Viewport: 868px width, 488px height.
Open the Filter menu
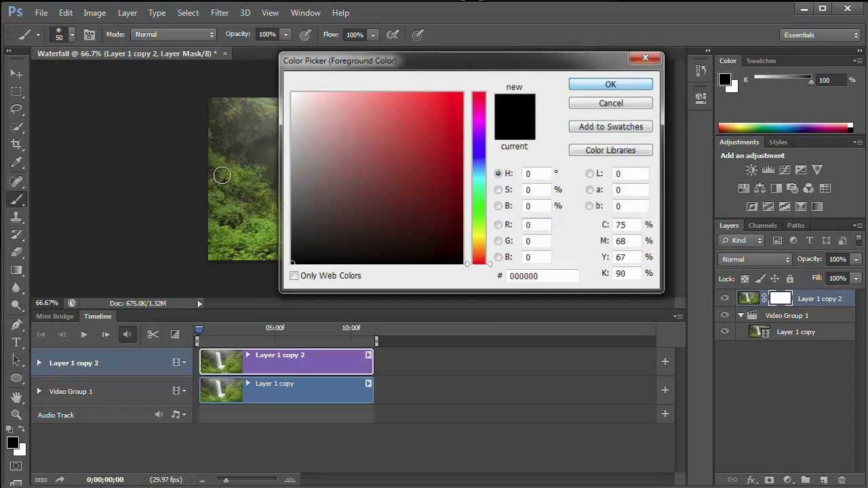tap(220, 12)
